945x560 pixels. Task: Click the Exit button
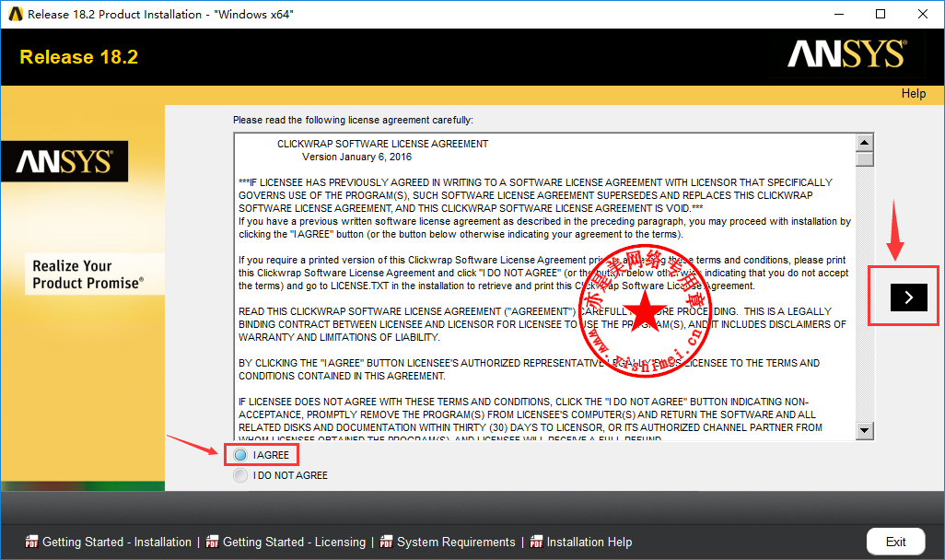coord(895,542)
